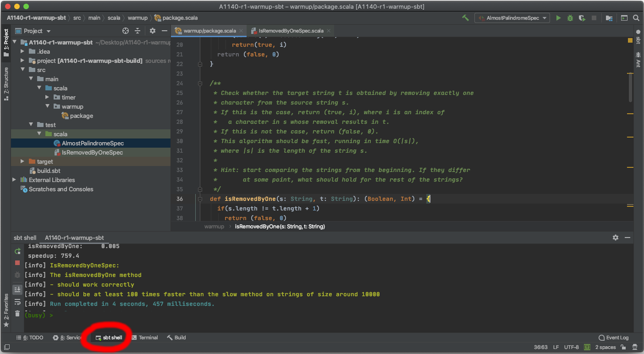Clear sbt shell output with trash icon
644x354 pixels.
click(17, 314)
